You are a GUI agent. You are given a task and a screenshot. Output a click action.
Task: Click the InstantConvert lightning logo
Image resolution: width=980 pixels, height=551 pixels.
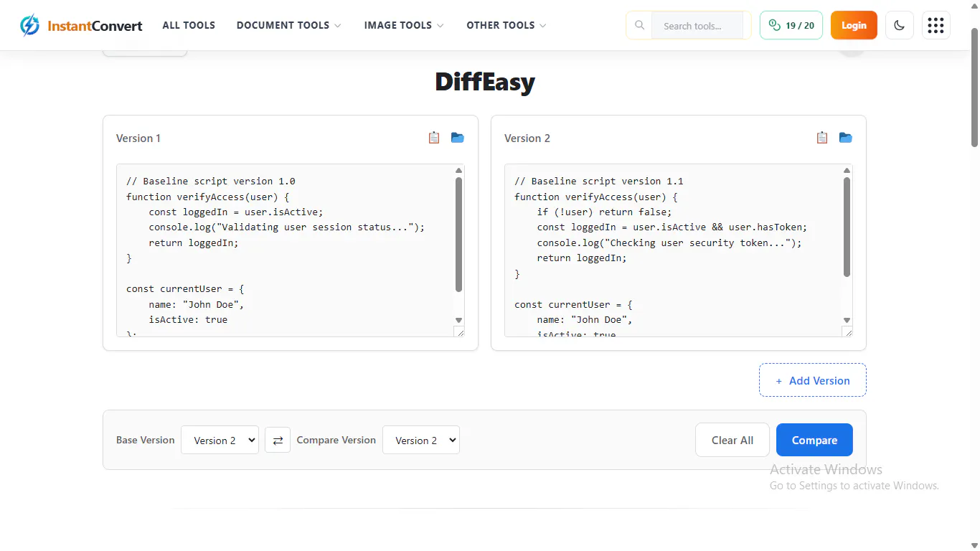coord(29,25)
